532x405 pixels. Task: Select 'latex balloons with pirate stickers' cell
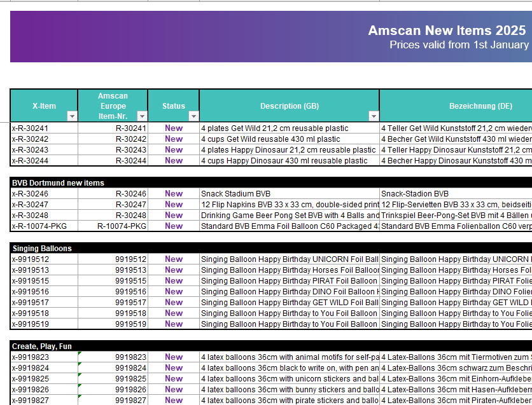click(x=290, y=401)
